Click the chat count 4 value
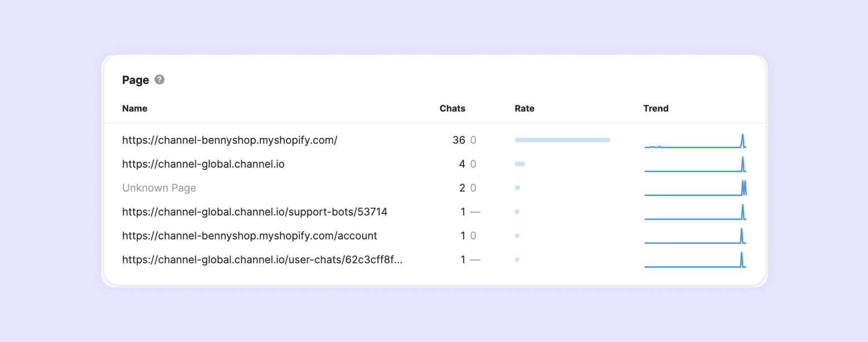Viewport: 868px width, 342px height. click(x=462, y=164)
